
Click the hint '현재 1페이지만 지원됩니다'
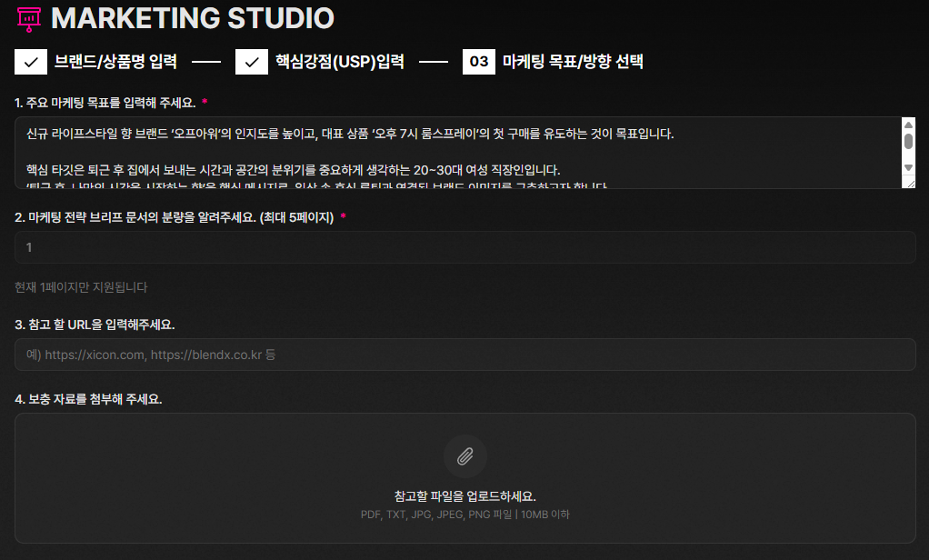point(81,287)
